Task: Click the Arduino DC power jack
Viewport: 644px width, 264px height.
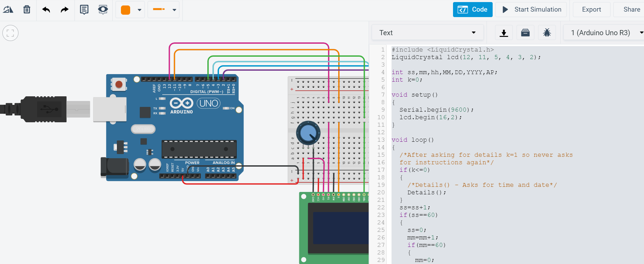Action: click(114, 167)
